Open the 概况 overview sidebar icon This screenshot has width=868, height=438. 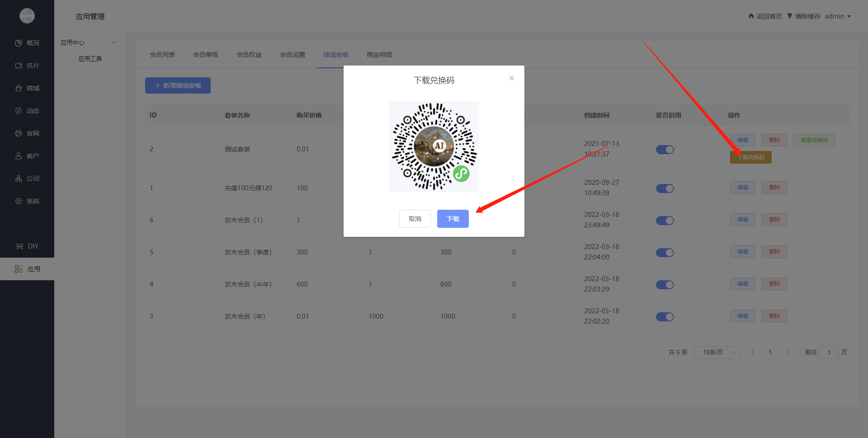click(x=19, y=43)
